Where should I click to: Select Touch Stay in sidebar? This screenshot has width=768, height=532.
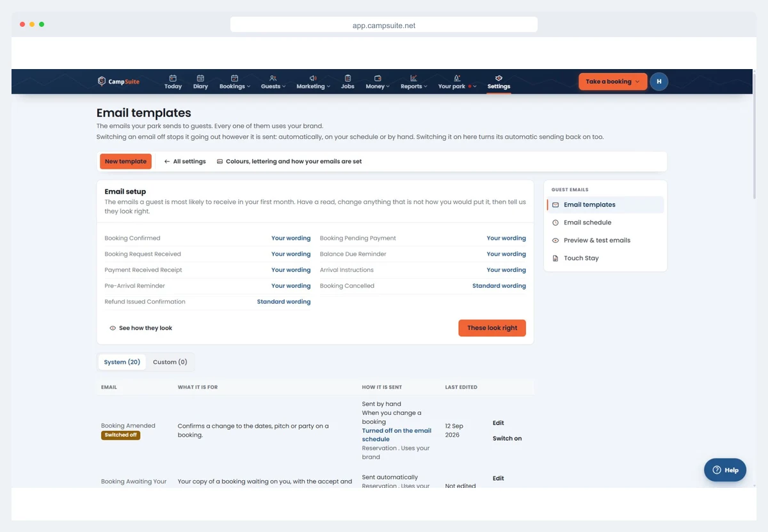pyautogui.click(x=605, y=258)
